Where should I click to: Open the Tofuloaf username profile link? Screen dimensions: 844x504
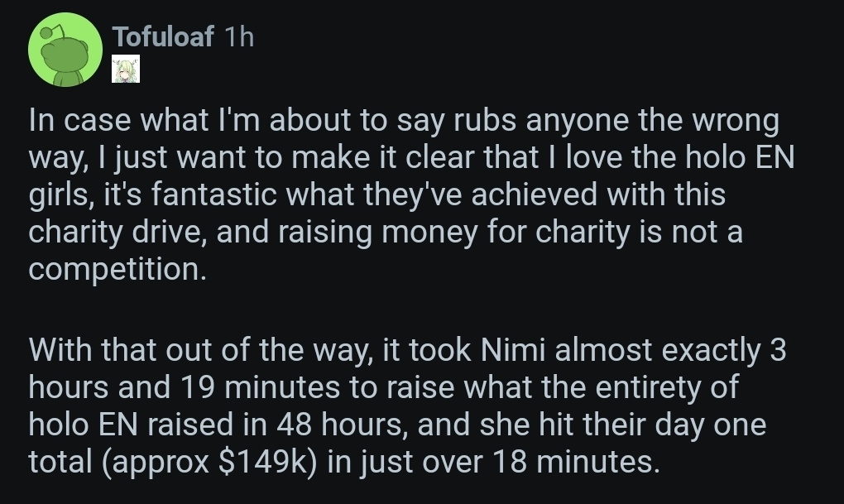tap(163, 36)
